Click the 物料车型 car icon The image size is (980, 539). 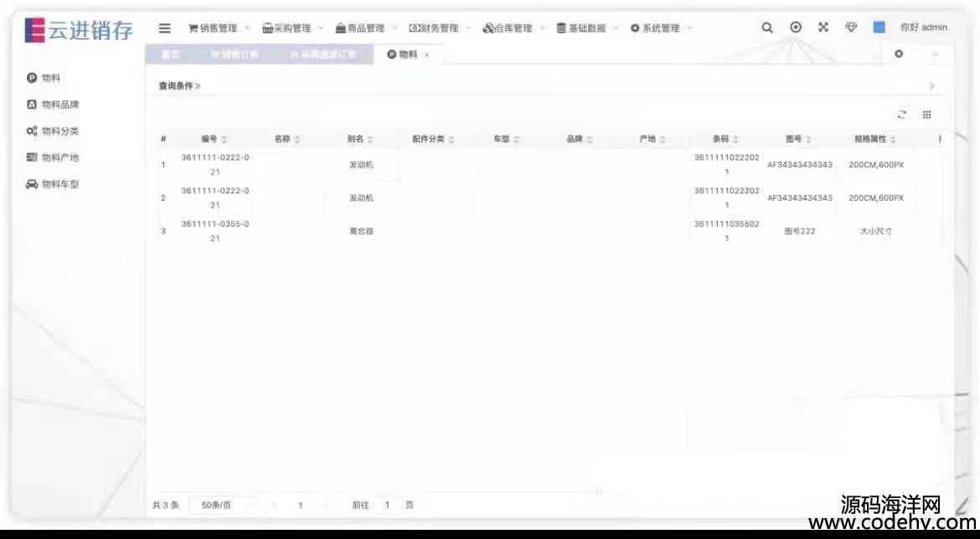[31, 184]
